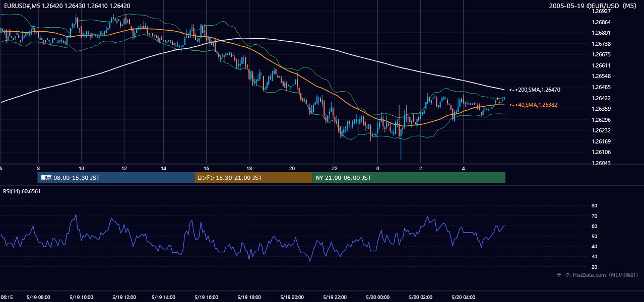
Task: Click hour tick 12 under the price chart
Action: tap(124, 168)
